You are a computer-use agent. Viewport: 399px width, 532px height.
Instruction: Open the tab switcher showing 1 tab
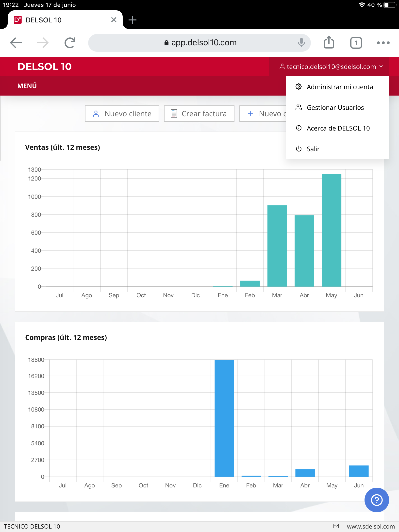[356, 43]
